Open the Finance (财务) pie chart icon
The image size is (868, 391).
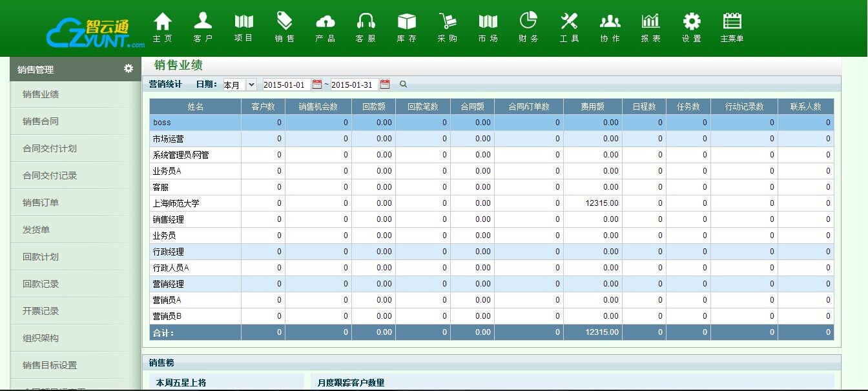(528, 22)
